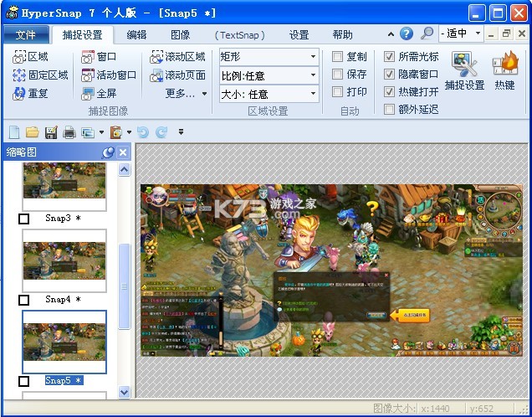Enable the 打印 auto print checkbox
Viewport: 532px width, 417px height.
337,91
